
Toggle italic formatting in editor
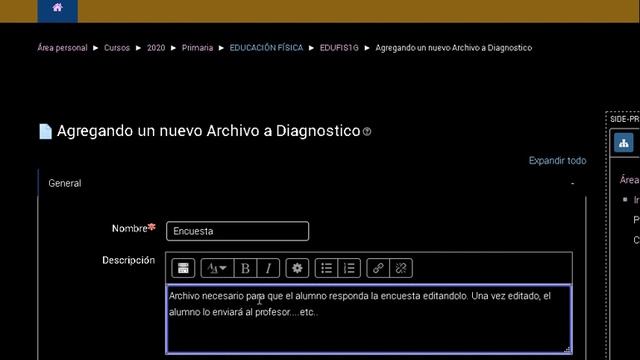click(x=268, y=268)
